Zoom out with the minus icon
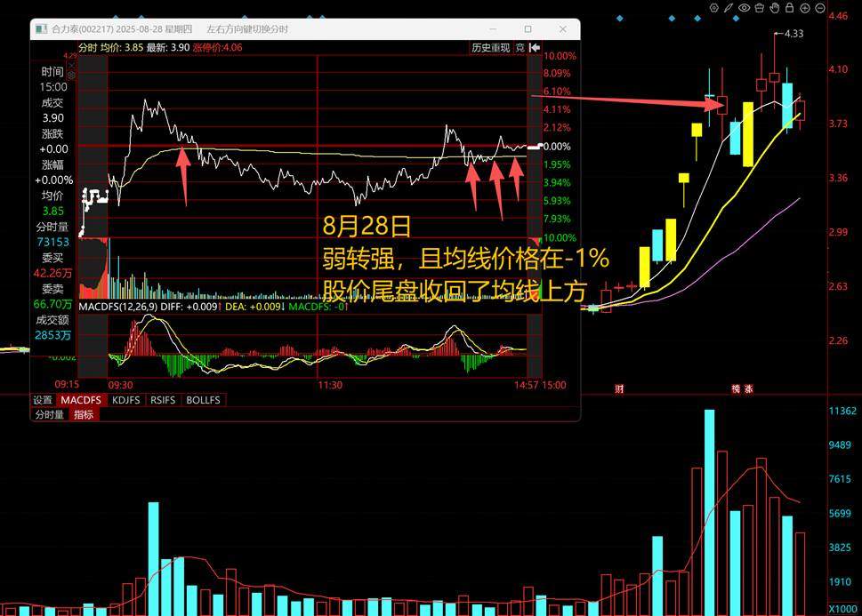Viewport: 862px width, 616px height. 820,8
